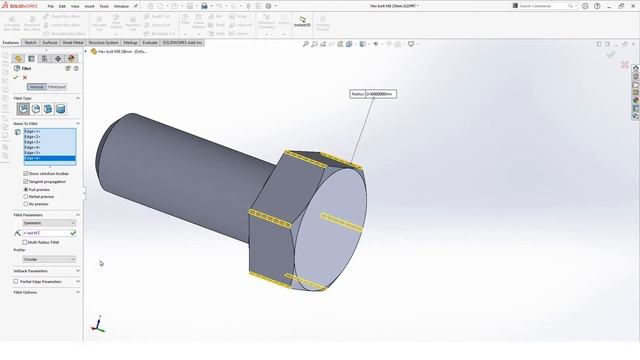Switch to the Evaluate ribbon tab
This screenshot has height=360, width=640.
pos(150,43)
